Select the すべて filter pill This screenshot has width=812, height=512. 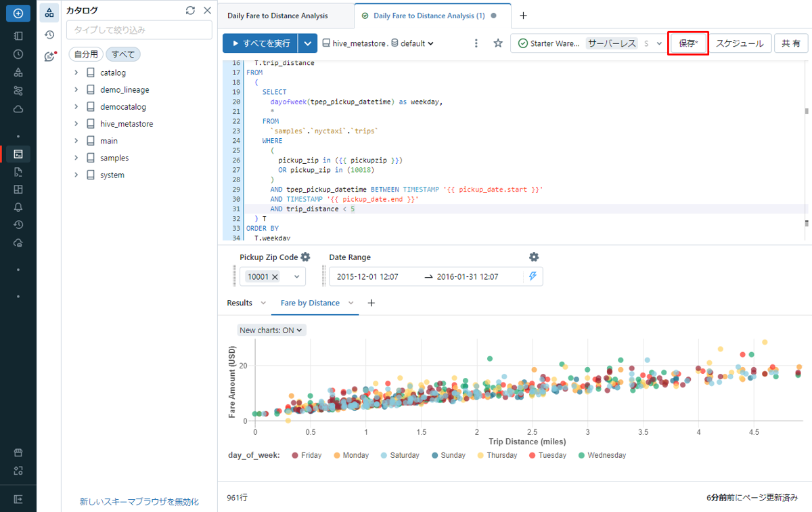pos(123,54)
